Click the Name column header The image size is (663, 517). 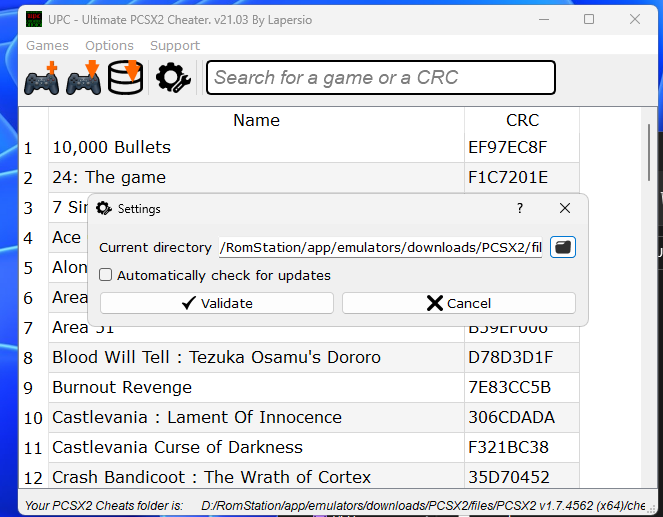pyautogui.click(x=256, y=120)
